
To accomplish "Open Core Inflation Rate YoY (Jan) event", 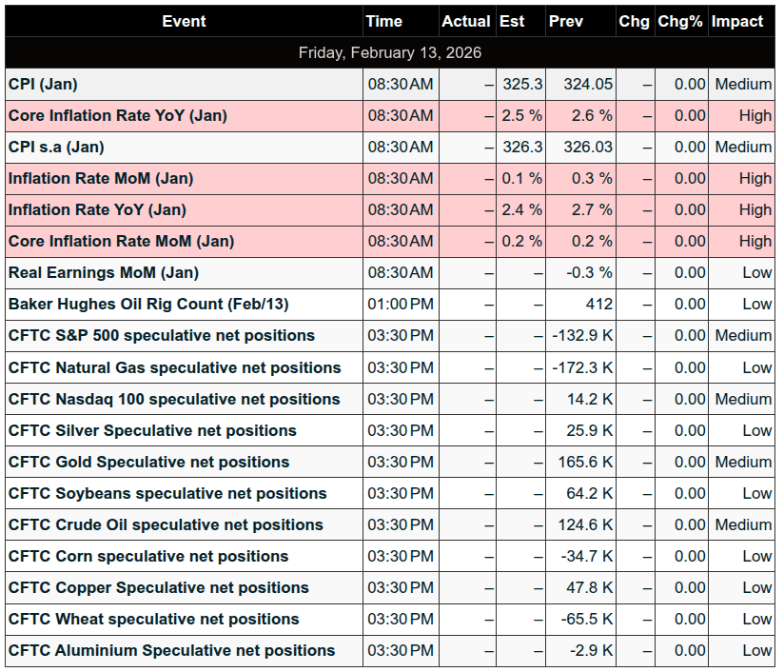I will pyautogui.click(x=117, y=115).
